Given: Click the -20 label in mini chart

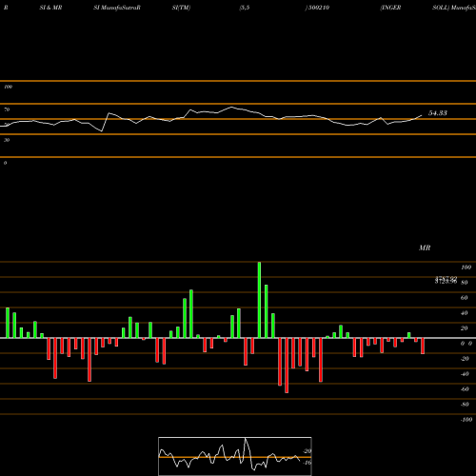Looking at the screenshot, I should point(307,451).
